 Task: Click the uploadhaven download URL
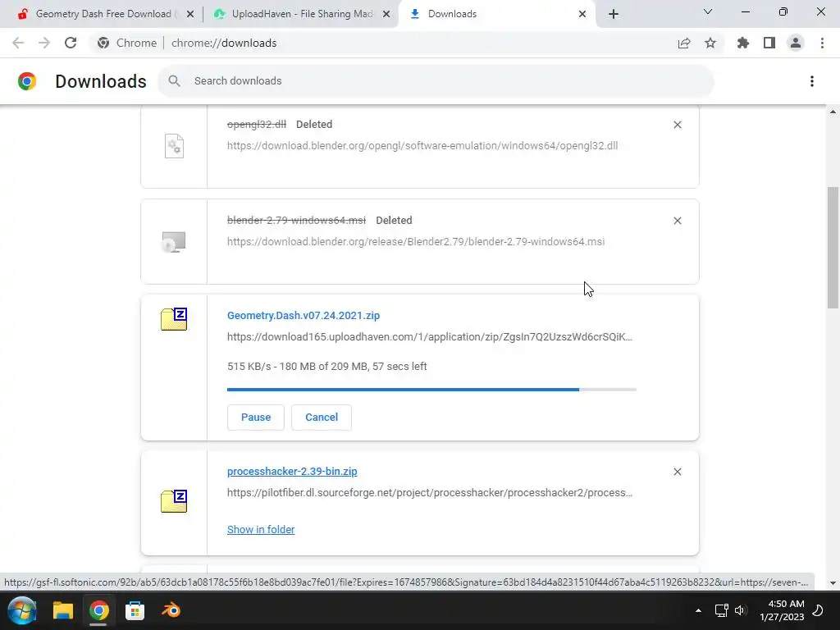click(430, 337)
